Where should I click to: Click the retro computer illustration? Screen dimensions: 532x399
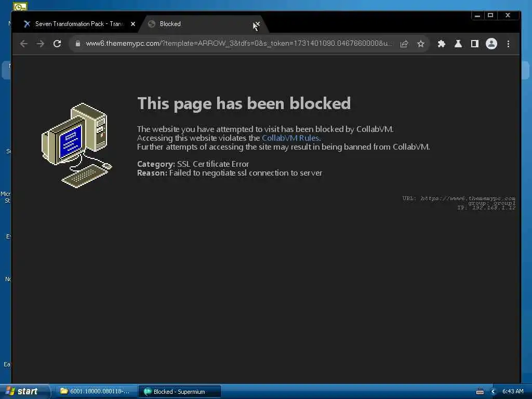(x=77, y=145)
